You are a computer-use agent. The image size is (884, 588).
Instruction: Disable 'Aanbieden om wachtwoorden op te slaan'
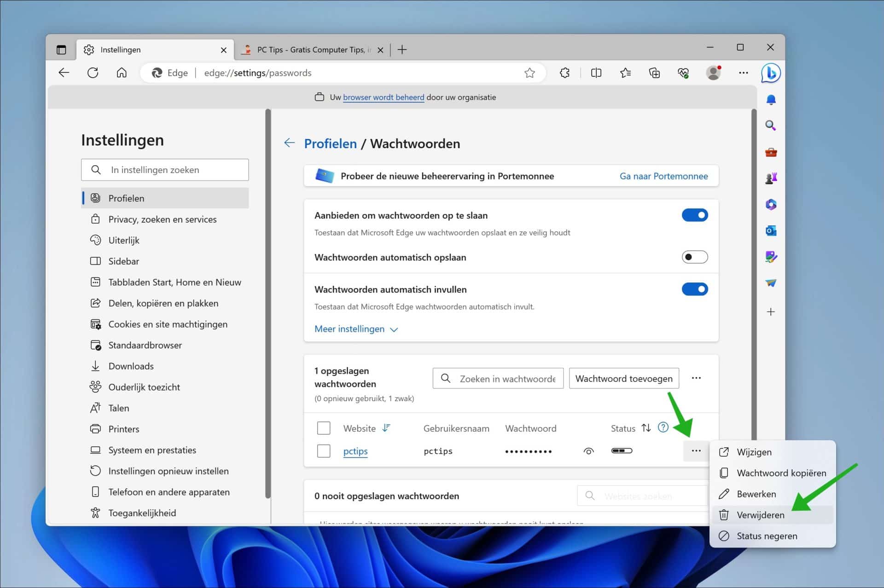[x=695, y=215]
